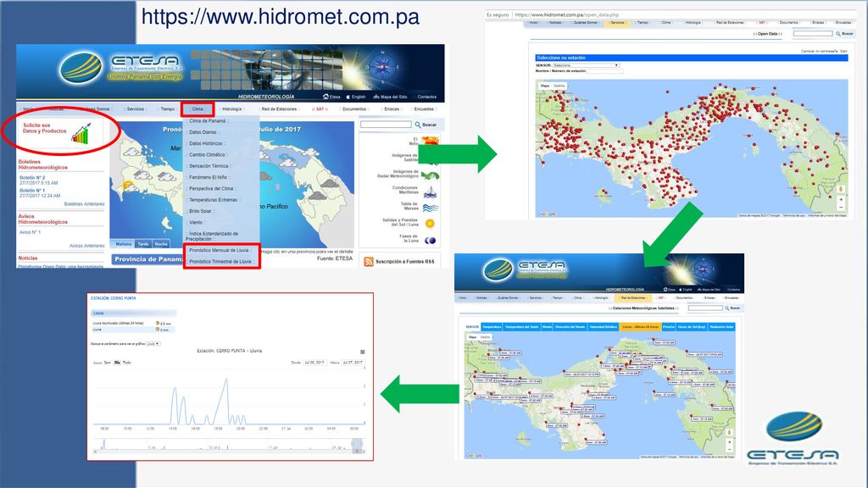Open Boletín N° 1 link
Viewport: 868px width, 488px height.
point(33,191)
